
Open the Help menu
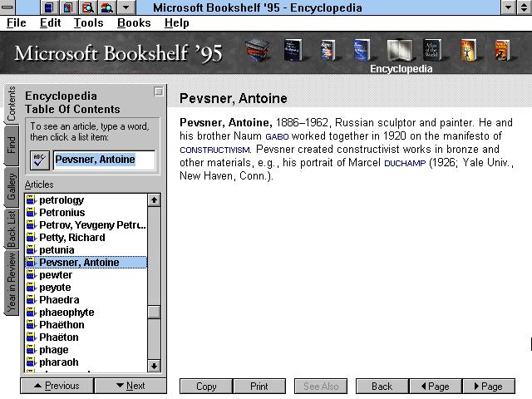[177, 22]
